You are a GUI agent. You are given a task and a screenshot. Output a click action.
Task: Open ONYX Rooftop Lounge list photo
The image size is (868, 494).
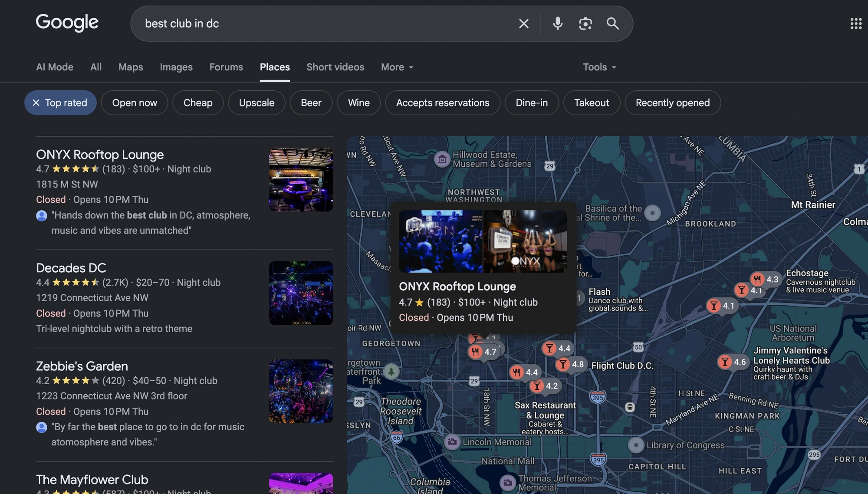[x=301, y=180]
